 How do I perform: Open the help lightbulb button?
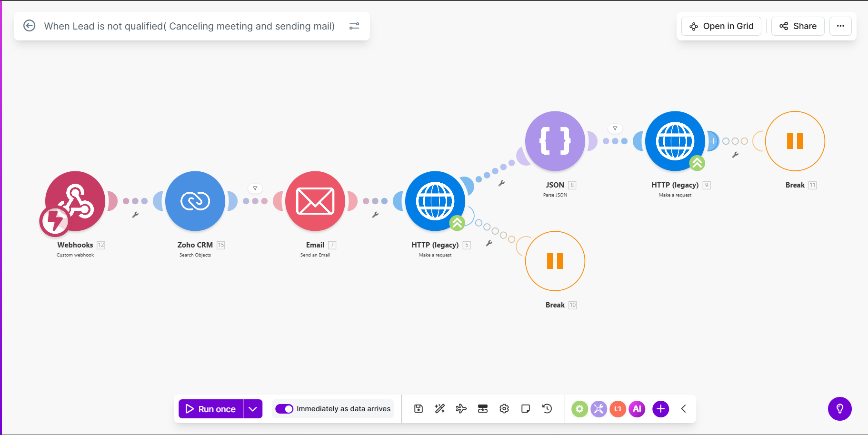pos(840,409)
